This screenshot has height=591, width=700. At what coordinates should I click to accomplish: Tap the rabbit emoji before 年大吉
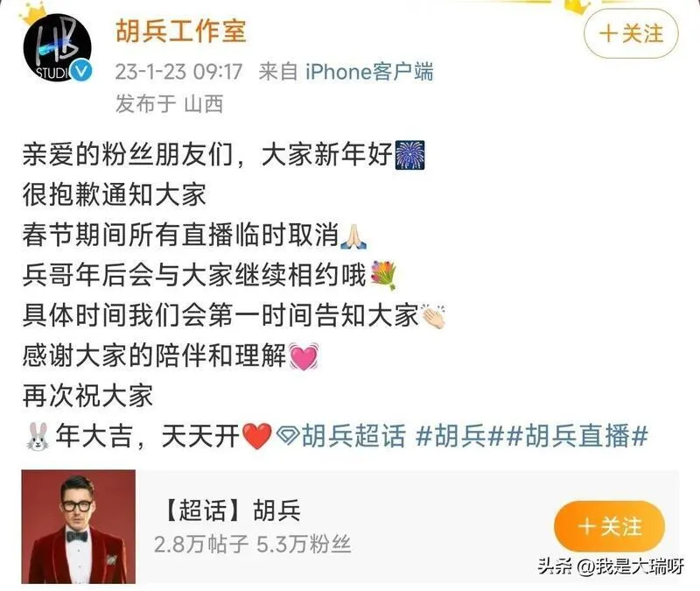click(x=38, y=436)
